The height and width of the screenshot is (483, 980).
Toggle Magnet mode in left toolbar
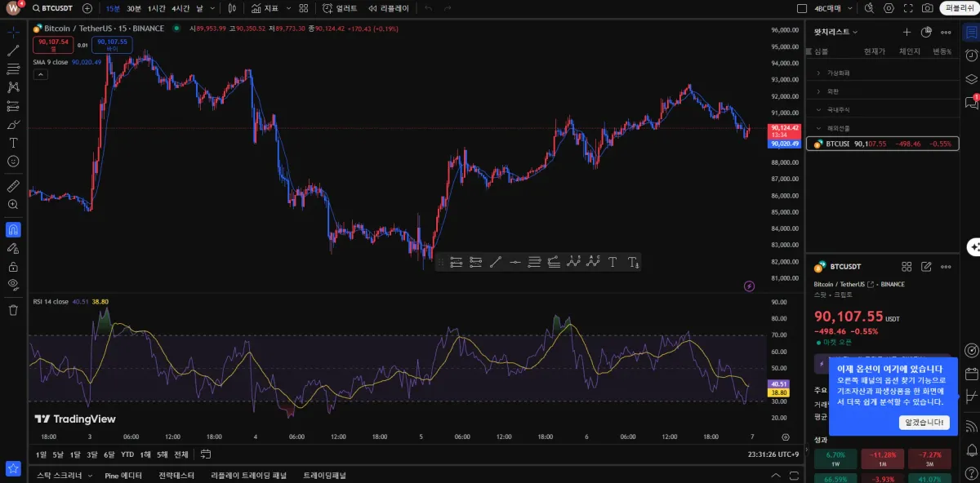[13, 230]
